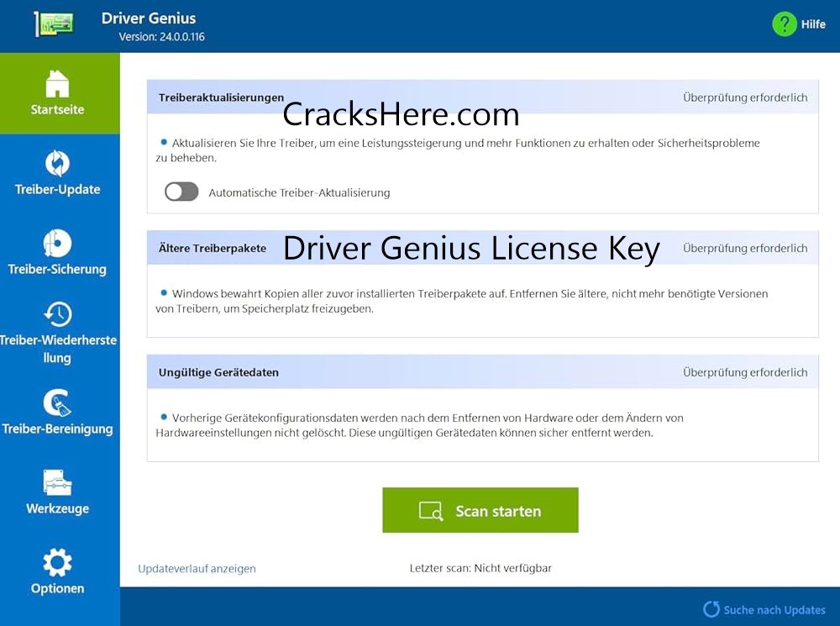840x626 pixels.
Task: Switch to Treiber-Bereinigung label
Action: pos(57,429)
